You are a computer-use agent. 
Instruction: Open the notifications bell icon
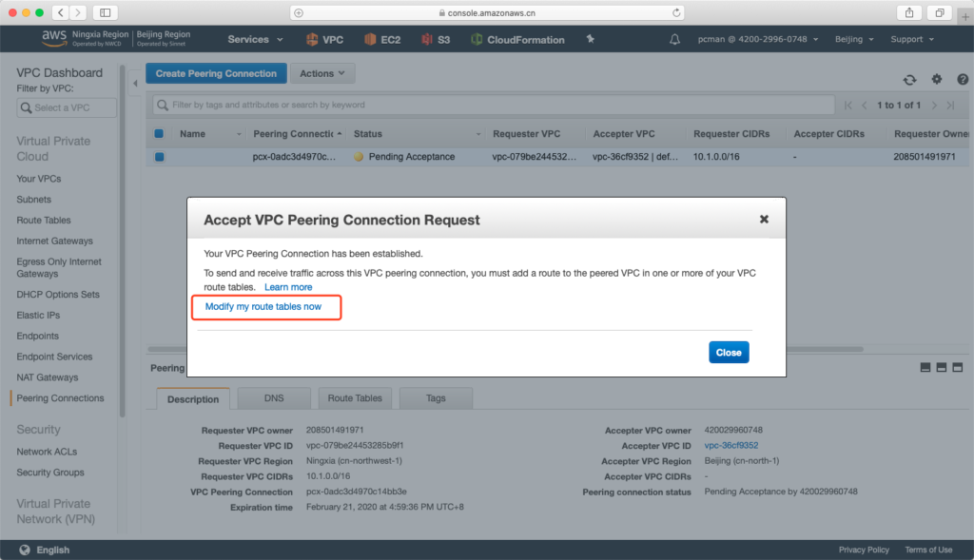675,40
